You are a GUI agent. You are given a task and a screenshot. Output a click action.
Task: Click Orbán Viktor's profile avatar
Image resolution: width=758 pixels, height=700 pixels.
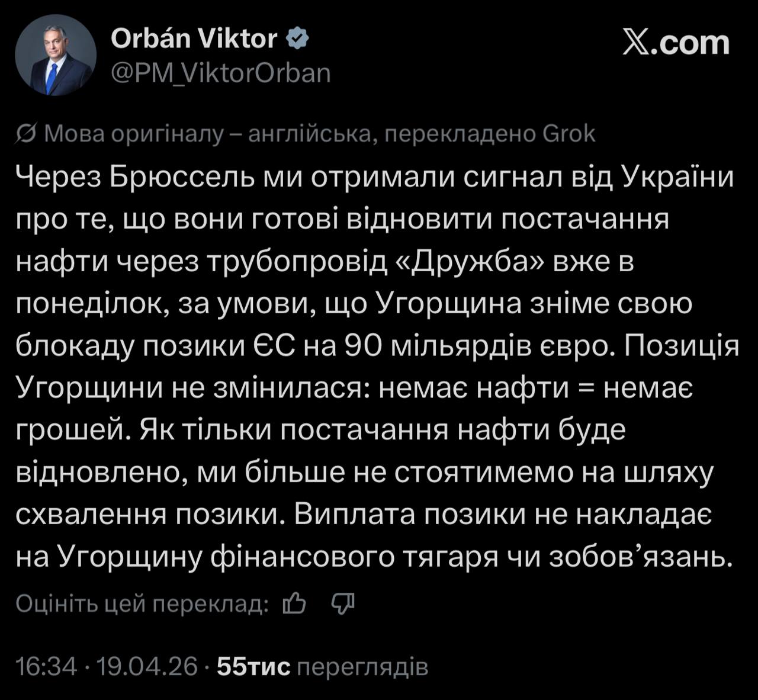pos(56,55)
